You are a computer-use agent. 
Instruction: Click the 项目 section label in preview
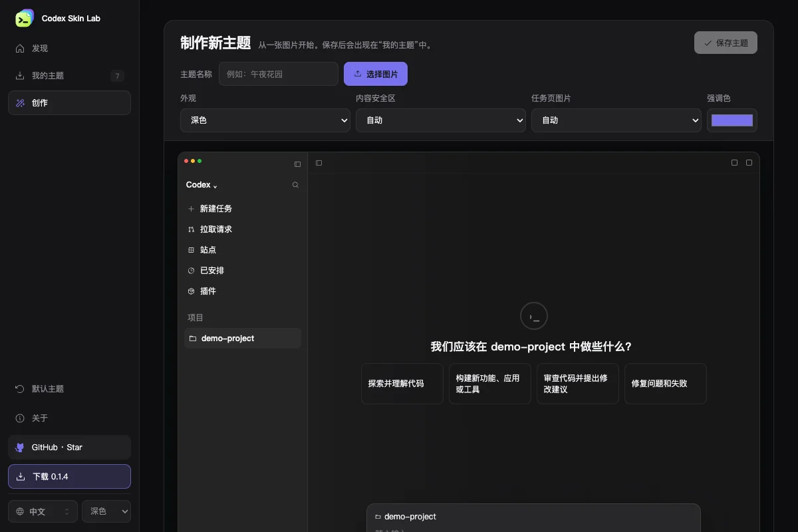[196, 318]
